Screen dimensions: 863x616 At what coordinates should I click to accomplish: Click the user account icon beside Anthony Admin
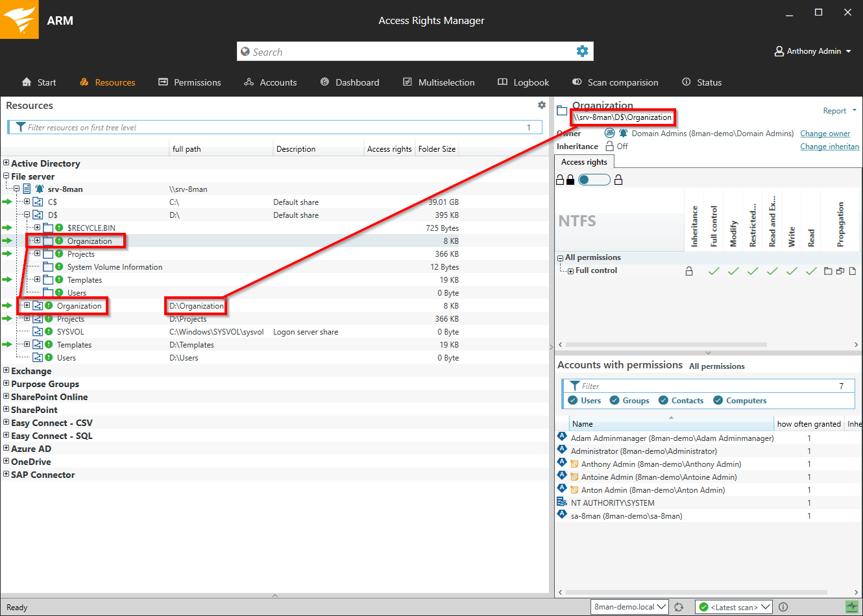(x=779, y=51)
